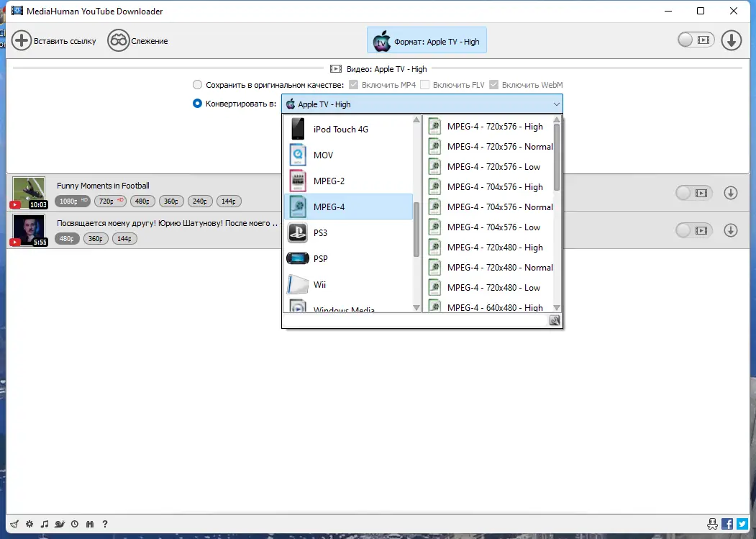The height and width of the screenshot is (539, 756).
Task: Choose MPEG-2 in the format list
Action: coord(348,181)
